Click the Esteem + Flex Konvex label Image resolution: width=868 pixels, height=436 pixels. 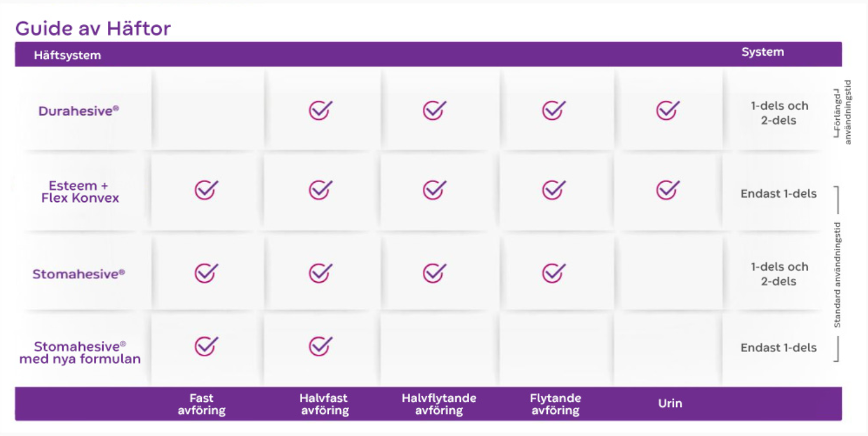[x=80, y=192]
